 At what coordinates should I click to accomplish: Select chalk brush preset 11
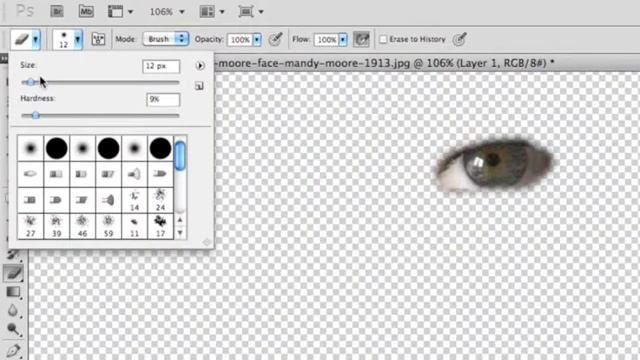(134, 226)
